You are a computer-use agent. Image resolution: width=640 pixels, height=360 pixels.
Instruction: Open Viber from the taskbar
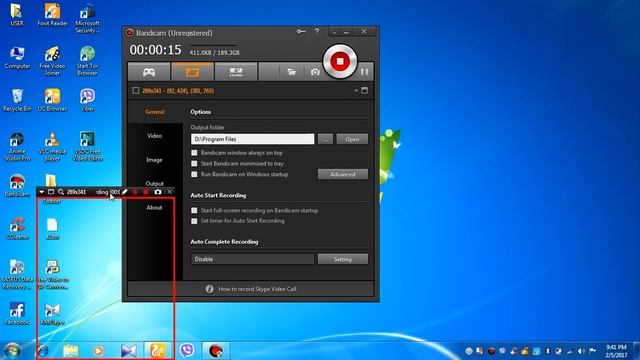(187, 351)
